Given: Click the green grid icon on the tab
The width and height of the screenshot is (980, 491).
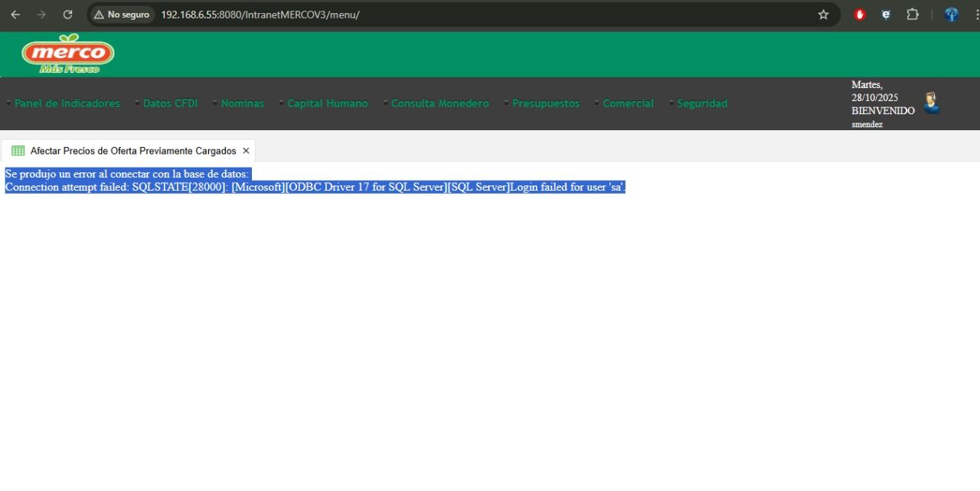Looking at the screenshot, I should [x=18, y=151].
